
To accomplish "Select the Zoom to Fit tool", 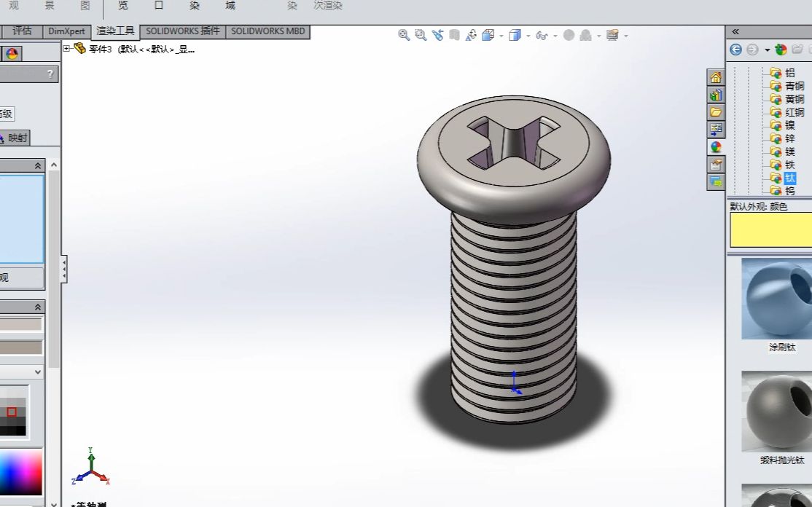I will pyautogui.click(x=405, y=34).
